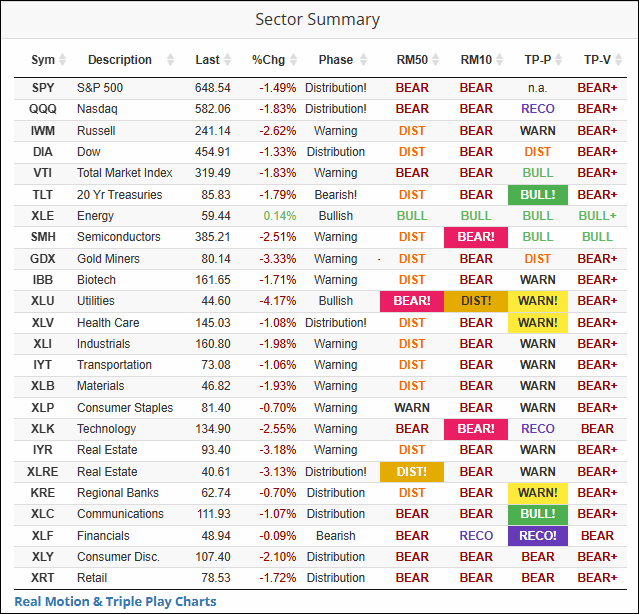Click the %Chg column sort arrows
639x614 pixels.
294,60
